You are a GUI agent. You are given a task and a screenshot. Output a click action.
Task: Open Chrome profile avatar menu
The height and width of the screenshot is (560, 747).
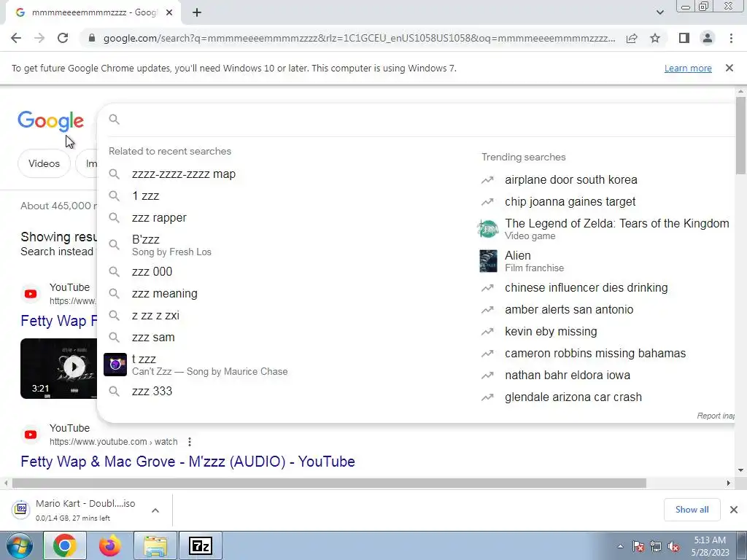(708, 38)
